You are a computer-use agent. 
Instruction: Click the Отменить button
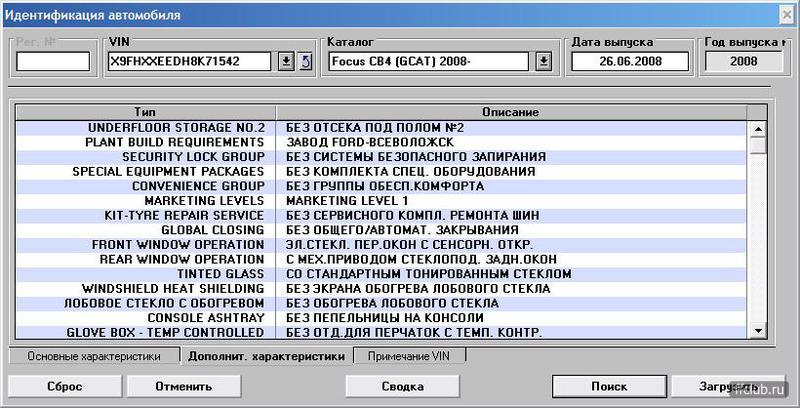pos(184,386)
